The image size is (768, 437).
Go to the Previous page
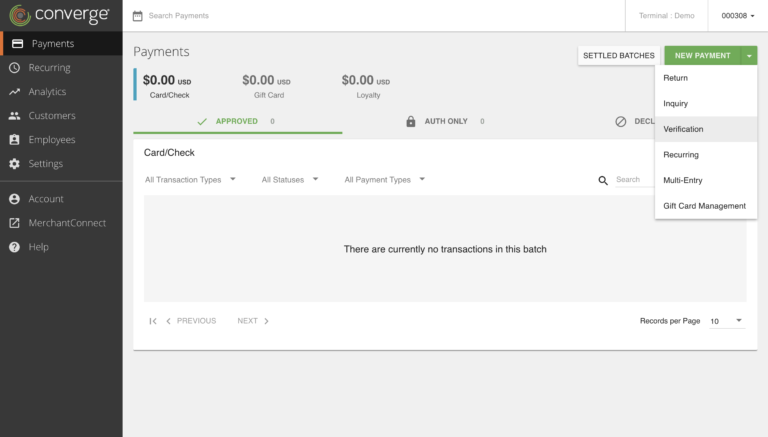click(x=192, y=321)
